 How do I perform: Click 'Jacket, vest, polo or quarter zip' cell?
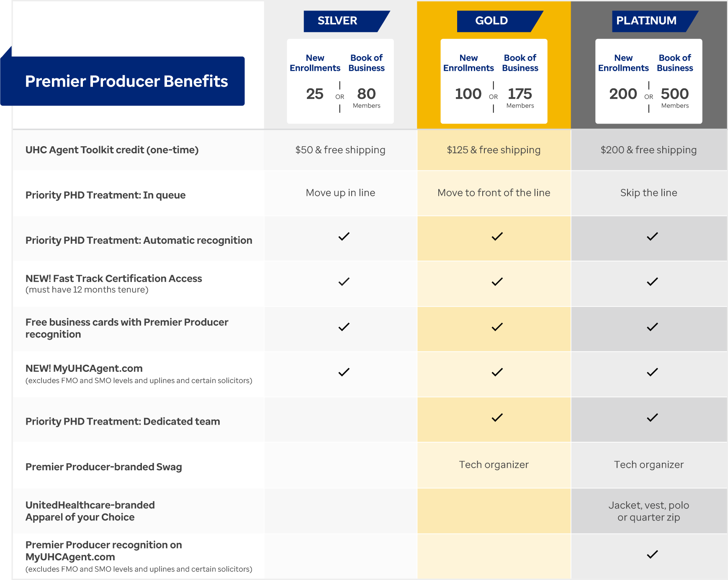click(648, 511)
